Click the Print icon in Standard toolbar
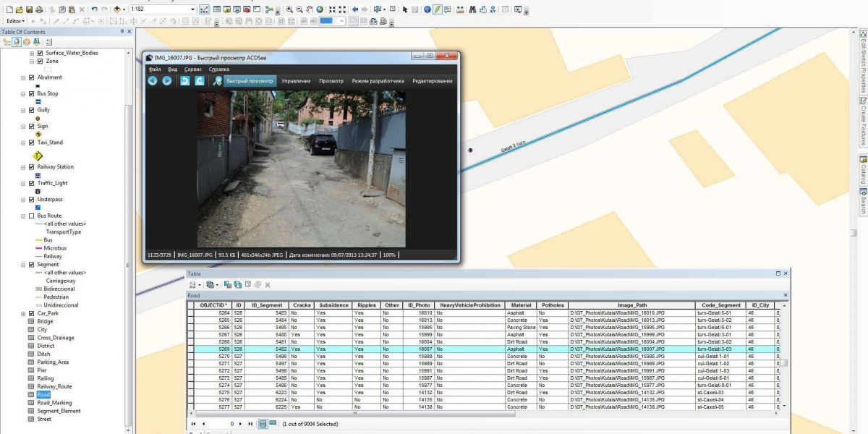The width and height of the screenshot is (868, 434). [x=39, y=9]
